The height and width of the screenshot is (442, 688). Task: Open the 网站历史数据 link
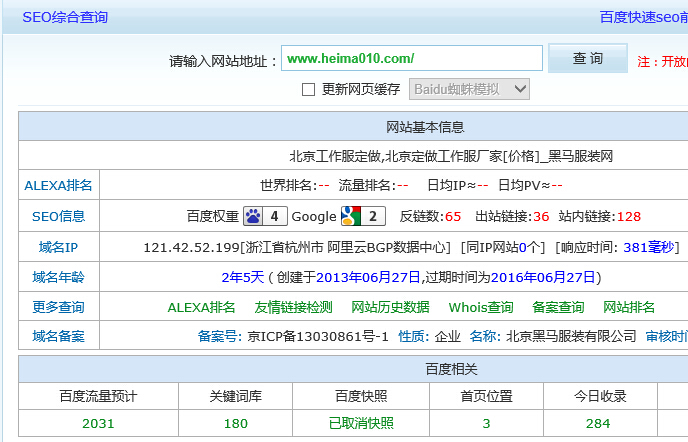(x=390, y=307)
